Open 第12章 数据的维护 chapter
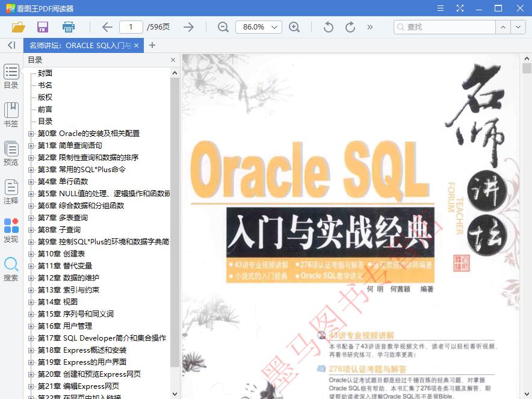This screenshot has width=532, height=399. pos(68,278)
